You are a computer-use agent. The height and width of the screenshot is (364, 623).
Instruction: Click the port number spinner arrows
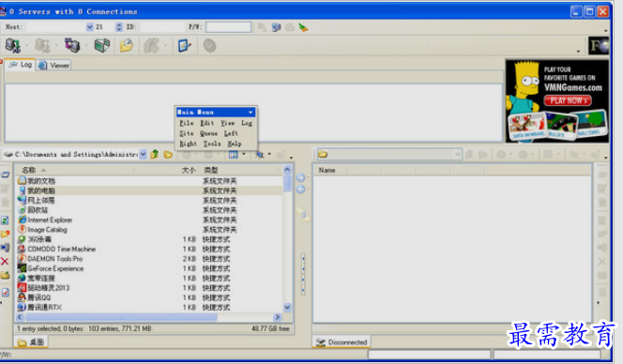119,27
